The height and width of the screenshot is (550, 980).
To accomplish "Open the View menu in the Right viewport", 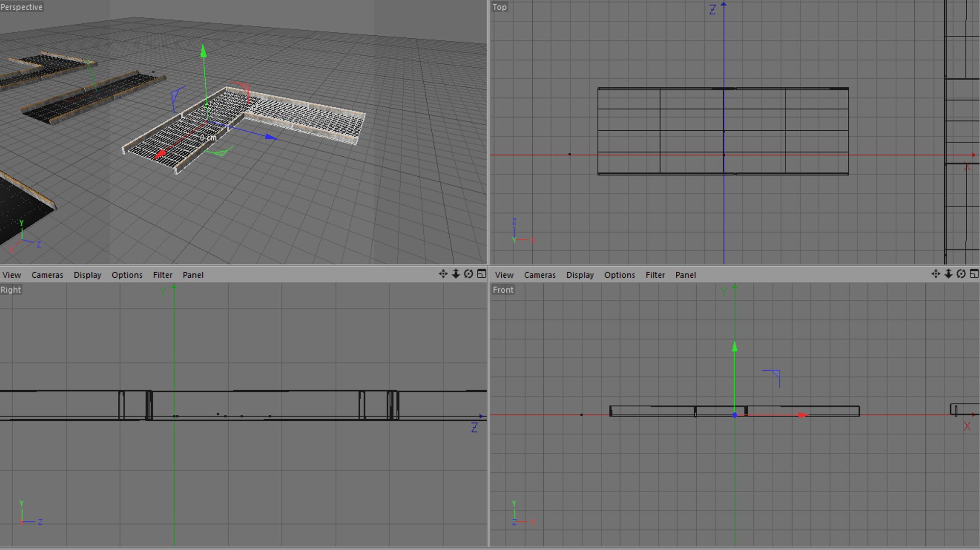I will 12,275.
